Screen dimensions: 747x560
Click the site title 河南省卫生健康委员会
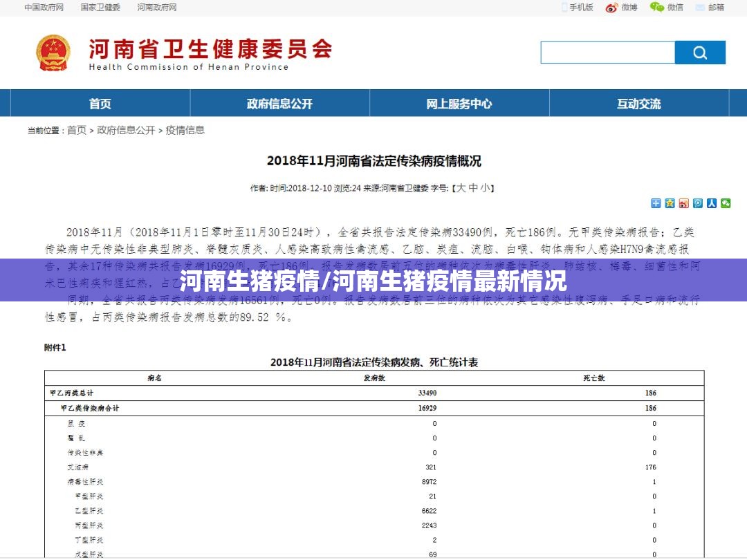tap(210, 48)
